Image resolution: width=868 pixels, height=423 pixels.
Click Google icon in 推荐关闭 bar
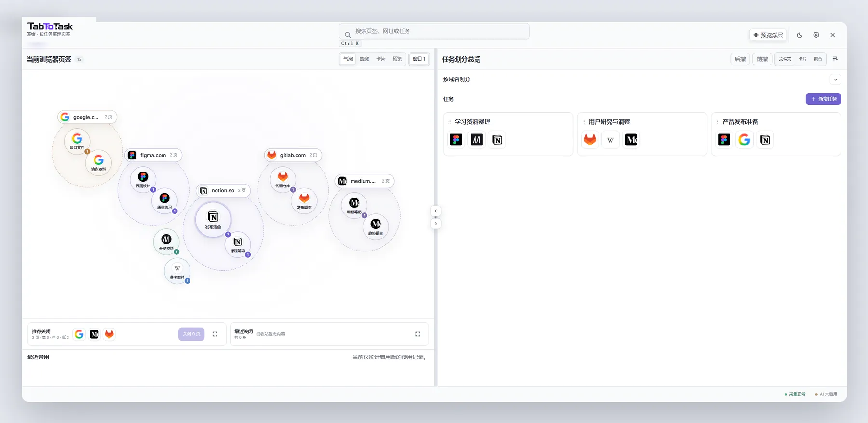[x=80, y=334]
